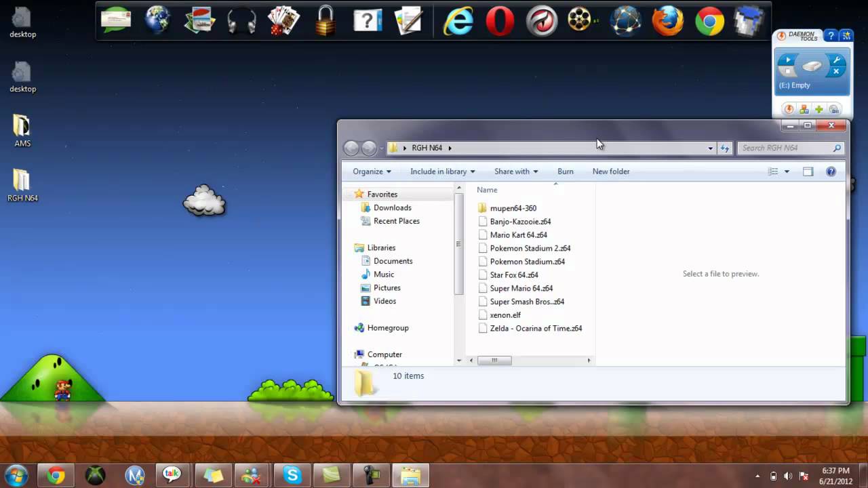Screen dimensions: 868x488
Task: Click the Daemon Tools star gadget icon
Action: (x=846, y=36)
